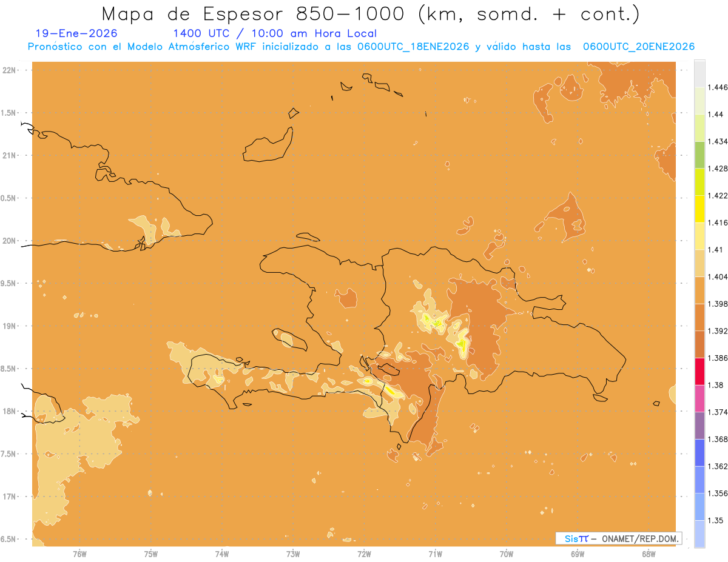The image size is (728, 562).
Task: Click the latitude label "18N"
Action: pyautogui.click(x=10, y=411)
